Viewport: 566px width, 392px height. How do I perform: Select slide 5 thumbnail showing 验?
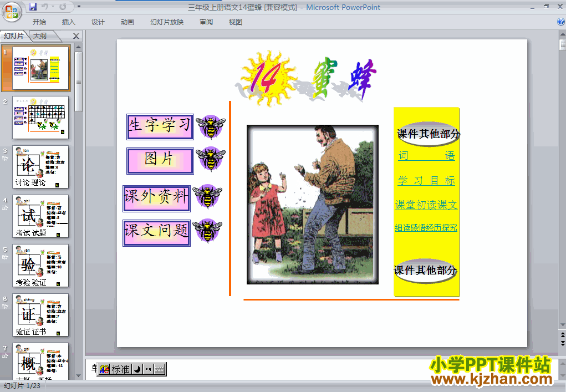[40, 266]
